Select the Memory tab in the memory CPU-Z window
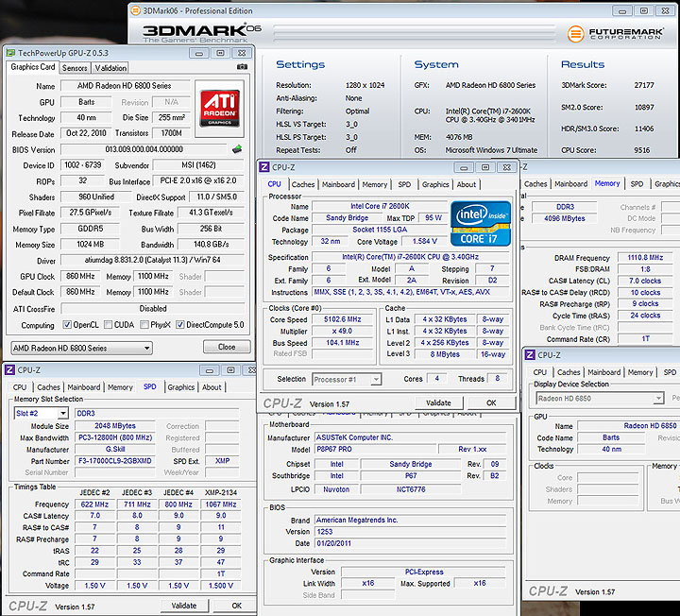Screen dimensions: 680x616 (x=607, y=183)
